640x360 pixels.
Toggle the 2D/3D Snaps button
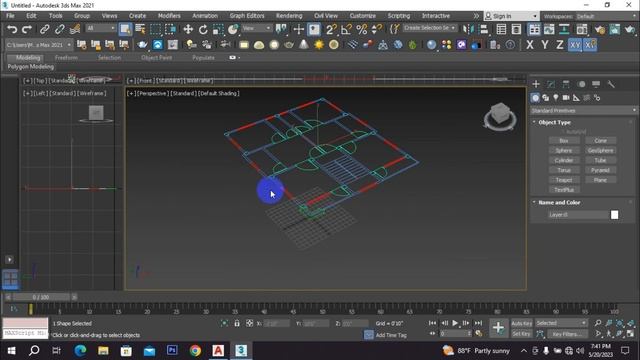pos(331,29)
